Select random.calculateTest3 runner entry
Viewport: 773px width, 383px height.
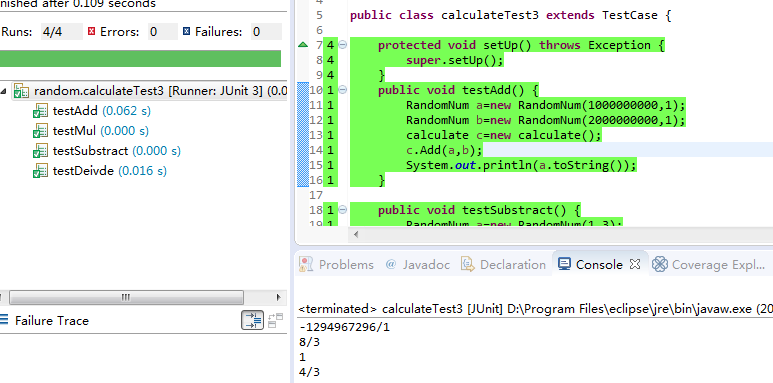click(x=150, y=91)
